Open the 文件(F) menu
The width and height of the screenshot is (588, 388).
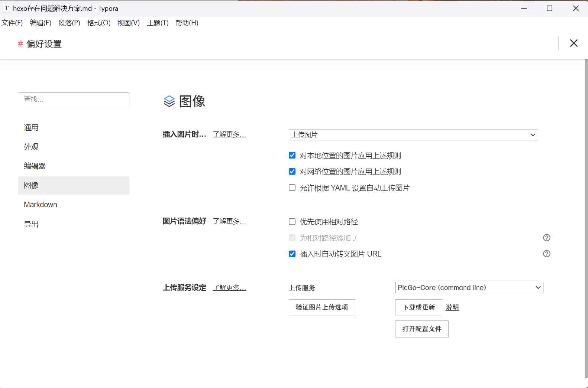click(12, 23)
